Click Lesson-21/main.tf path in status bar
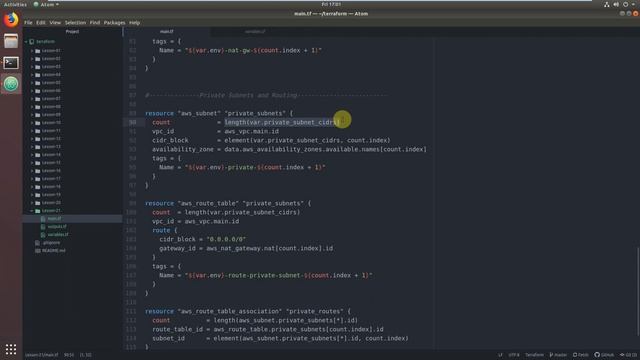The image size is (640, 360). 42,355
